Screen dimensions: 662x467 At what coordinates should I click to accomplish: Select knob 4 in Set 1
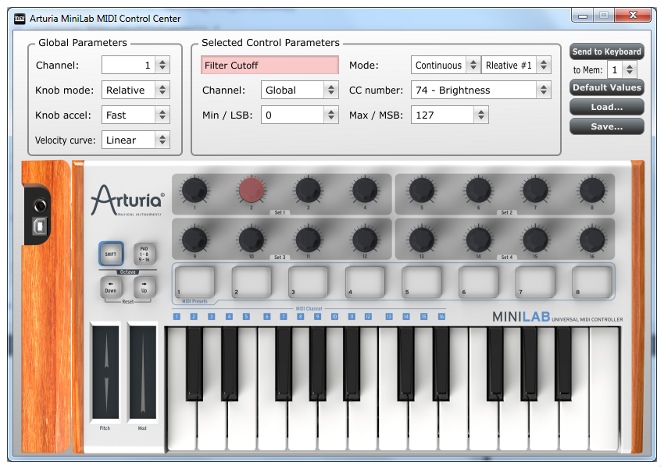tap(365, 190)
